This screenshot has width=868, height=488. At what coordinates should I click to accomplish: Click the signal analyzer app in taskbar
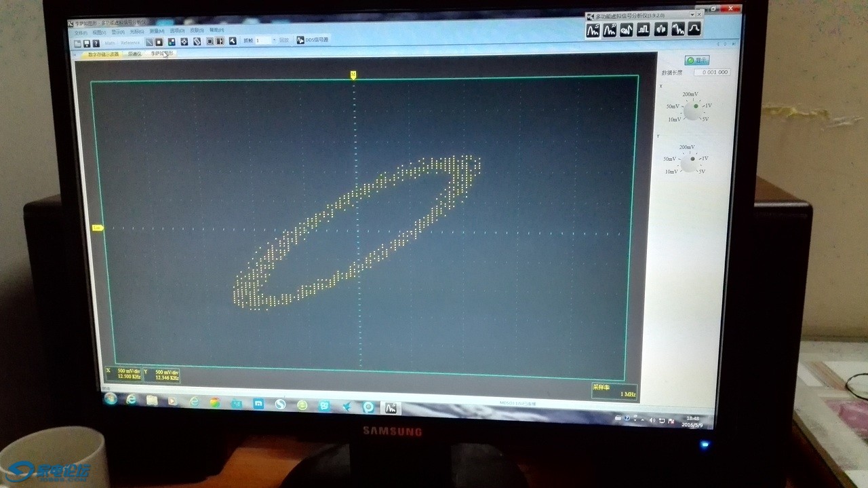click(391, 408)
